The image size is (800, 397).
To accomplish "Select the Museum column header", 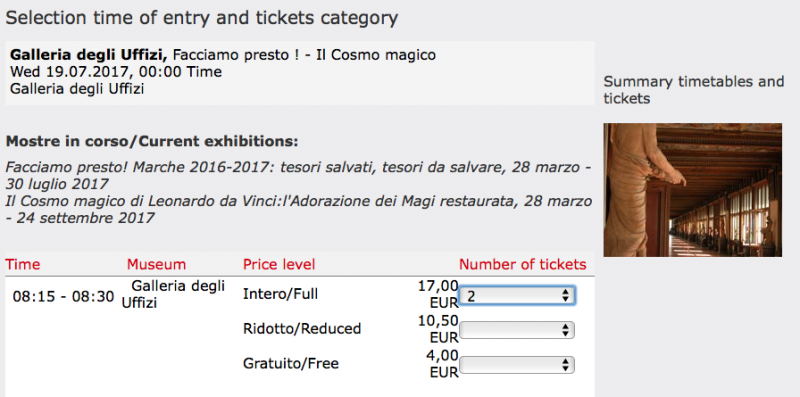I will [x=156, y=264].
